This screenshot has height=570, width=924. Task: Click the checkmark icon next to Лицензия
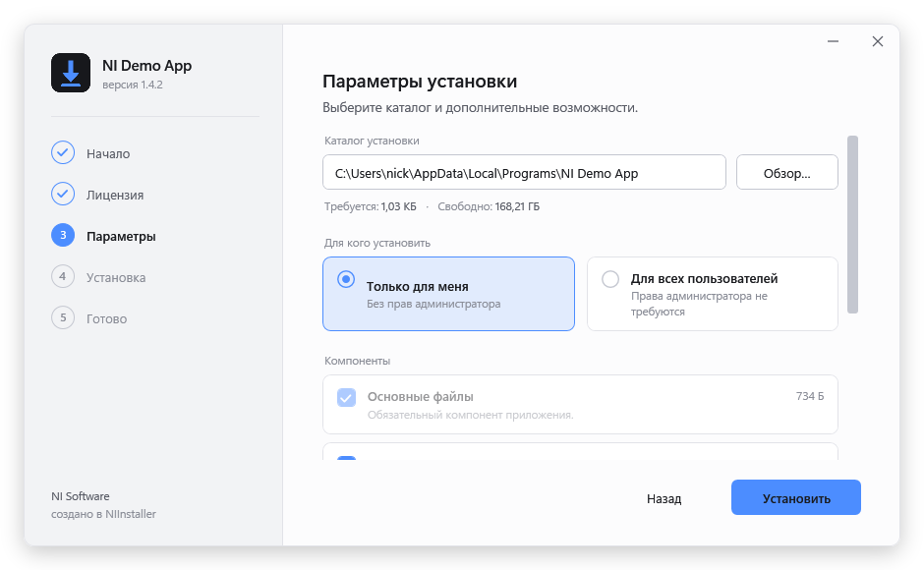click(63, 194)
